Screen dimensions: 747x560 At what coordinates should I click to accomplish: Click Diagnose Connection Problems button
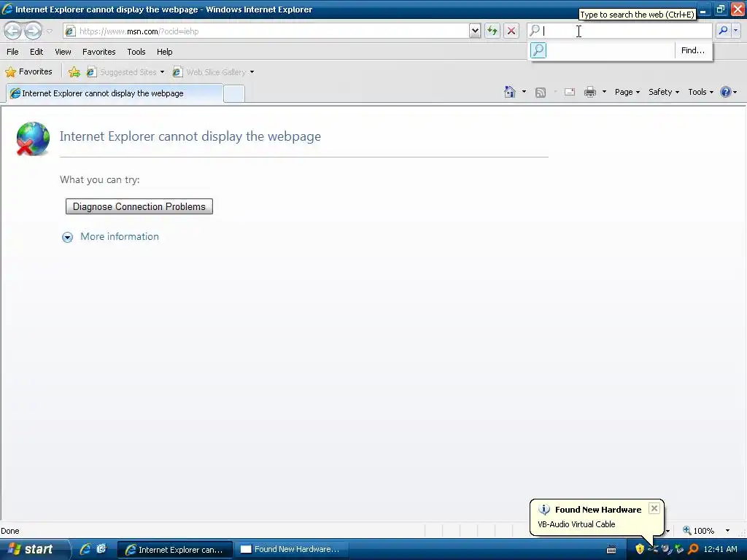tap(139, 206)
